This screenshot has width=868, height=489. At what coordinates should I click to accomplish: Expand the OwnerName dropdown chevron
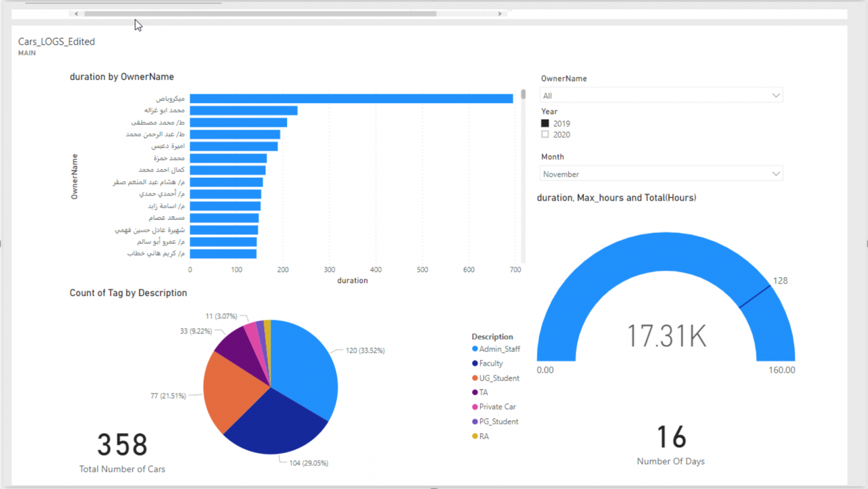coord(776,95)
